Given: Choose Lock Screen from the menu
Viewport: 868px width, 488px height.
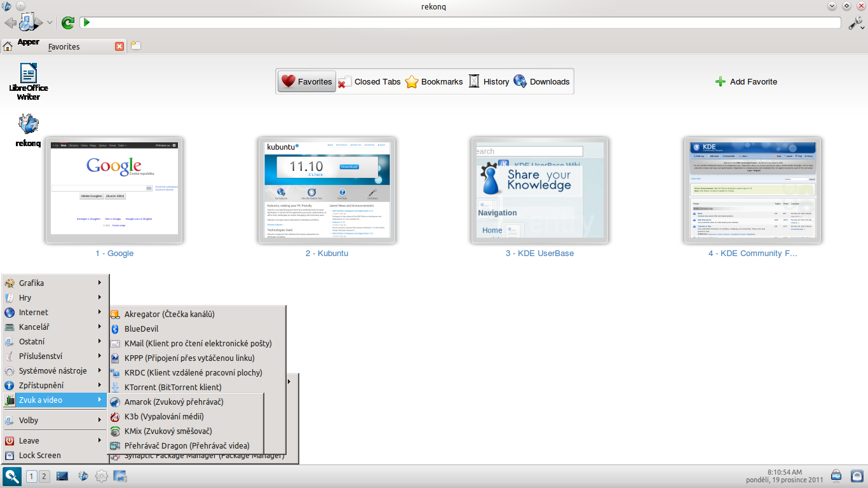Looking at the screenshot, I should tap(55, 455).
